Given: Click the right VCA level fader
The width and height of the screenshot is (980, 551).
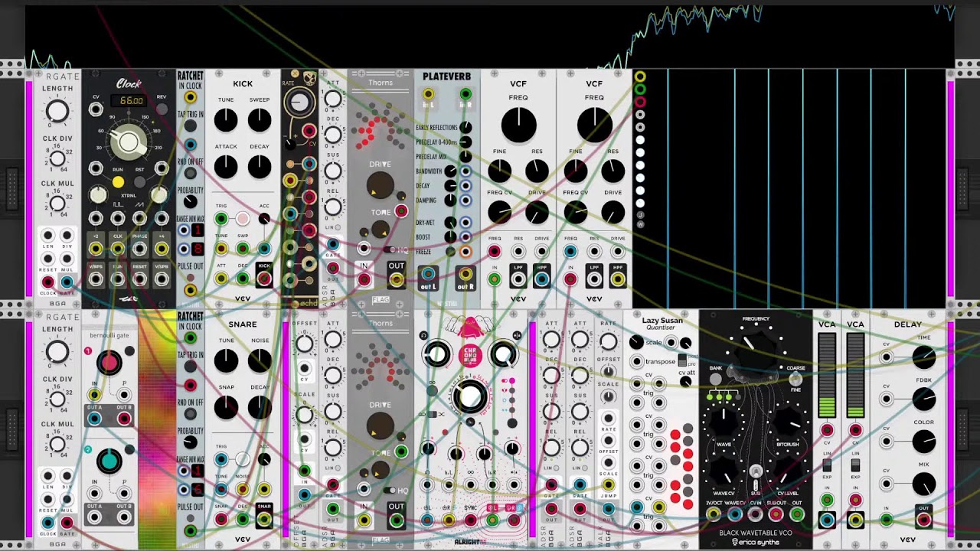Looking at the screenshot, I should [x=855, y=375].
